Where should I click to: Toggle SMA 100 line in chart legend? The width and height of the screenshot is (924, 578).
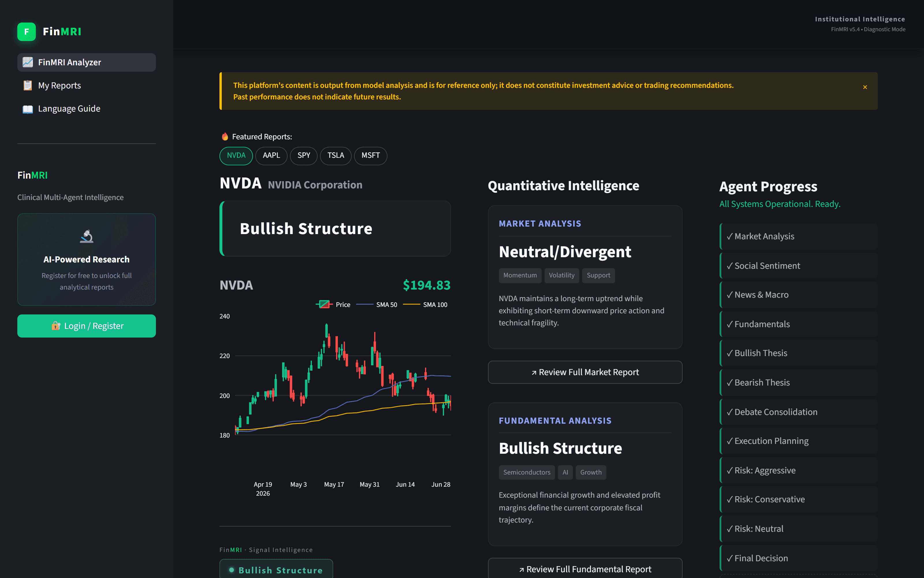[x=425, y=305]
